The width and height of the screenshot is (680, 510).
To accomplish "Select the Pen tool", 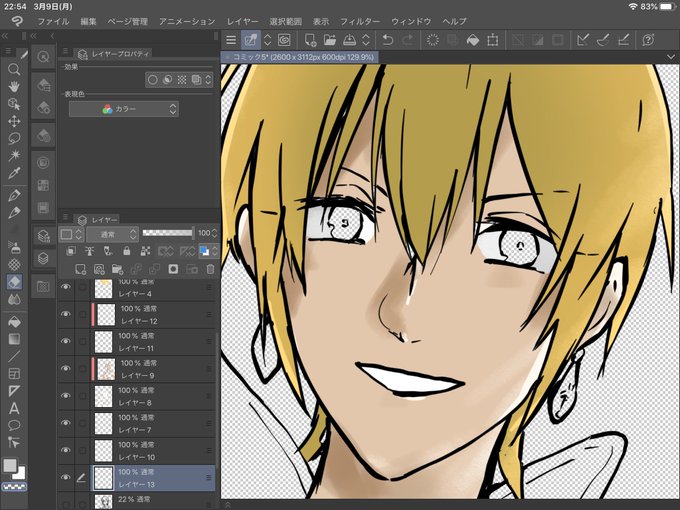I will [14, 195].
